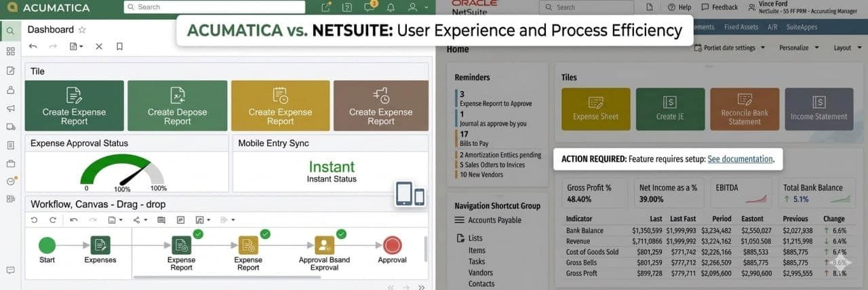The width and height of the screenshot is (868, 290).
Task: Open the Acumatica sidebar search icon
Action: (x=10, y=31)
